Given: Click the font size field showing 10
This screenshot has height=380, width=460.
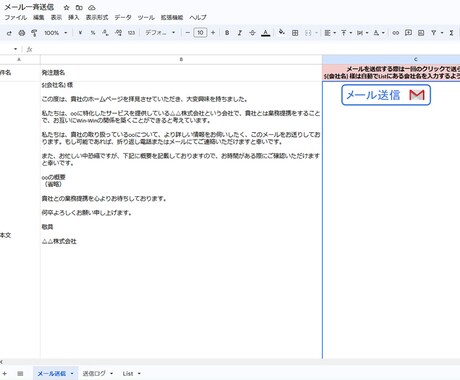Looking at the screenshot, I should coord(200,33).
